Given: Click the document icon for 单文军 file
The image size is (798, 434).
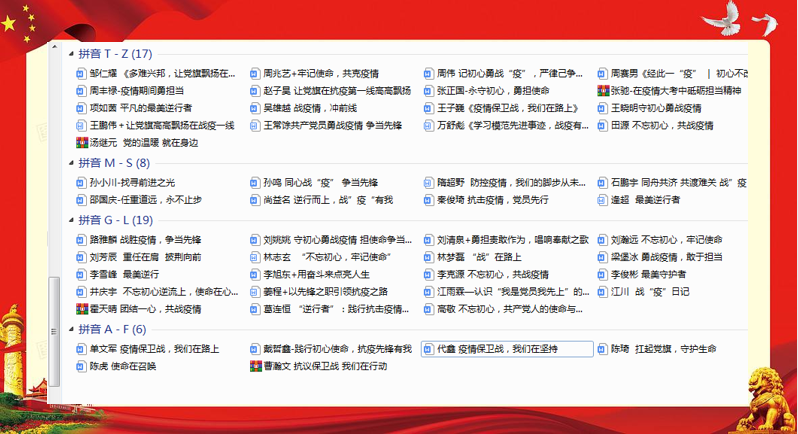Looking at the screenshot, I should click(x=82, y=349).
